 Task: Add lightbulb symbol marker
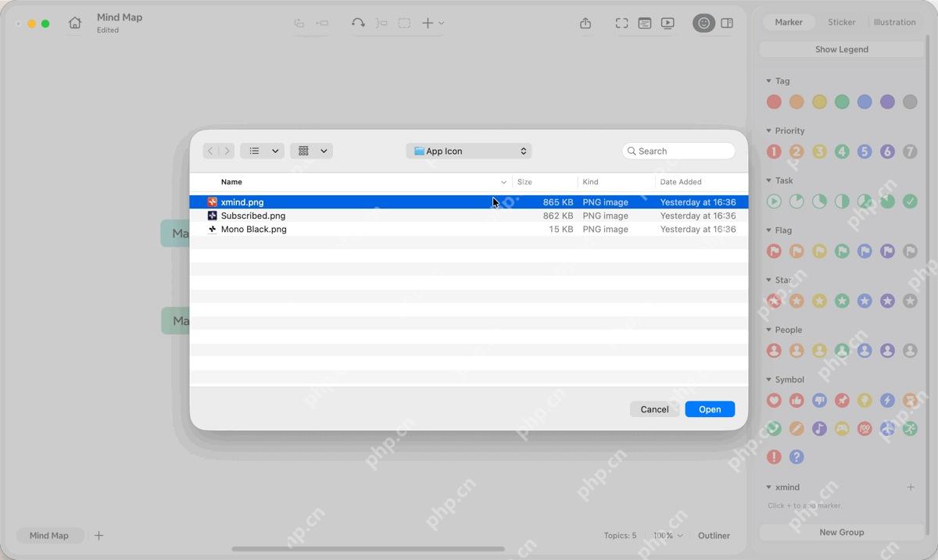click(x=865, y=401)
